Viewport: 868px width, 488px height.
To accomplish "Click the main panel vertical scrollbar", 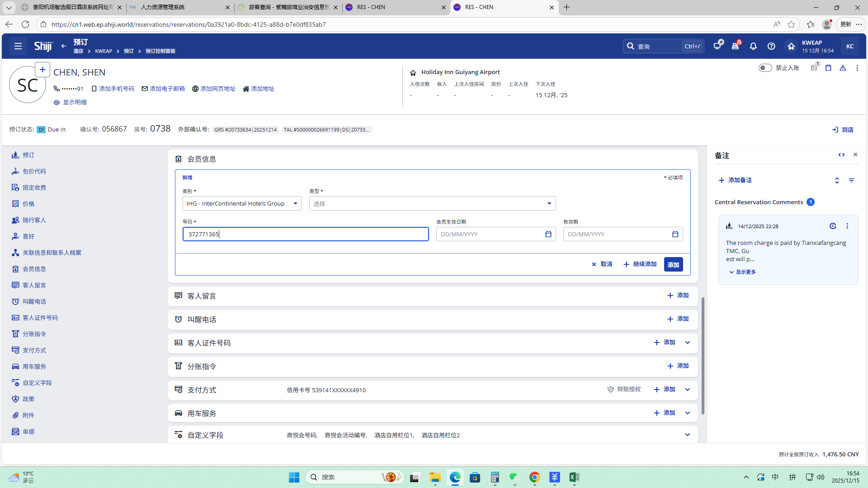I will (x=703, y=355).
